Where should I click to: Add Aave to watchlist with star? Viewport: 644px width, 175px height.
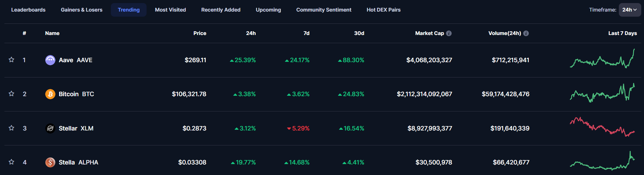[x=11, y=60]
